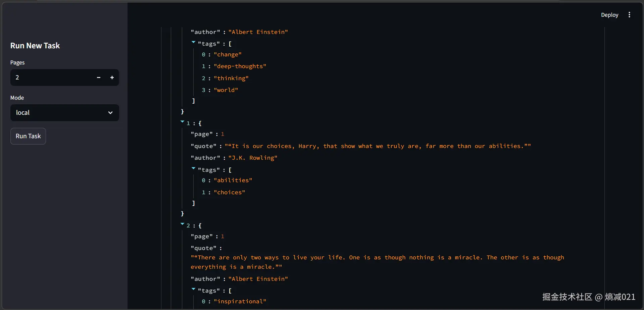The width and height of the screenshot is (644, 310).
Task: Collapse the first Albert Einstein tags array
Action: click(x=194, y=42)
